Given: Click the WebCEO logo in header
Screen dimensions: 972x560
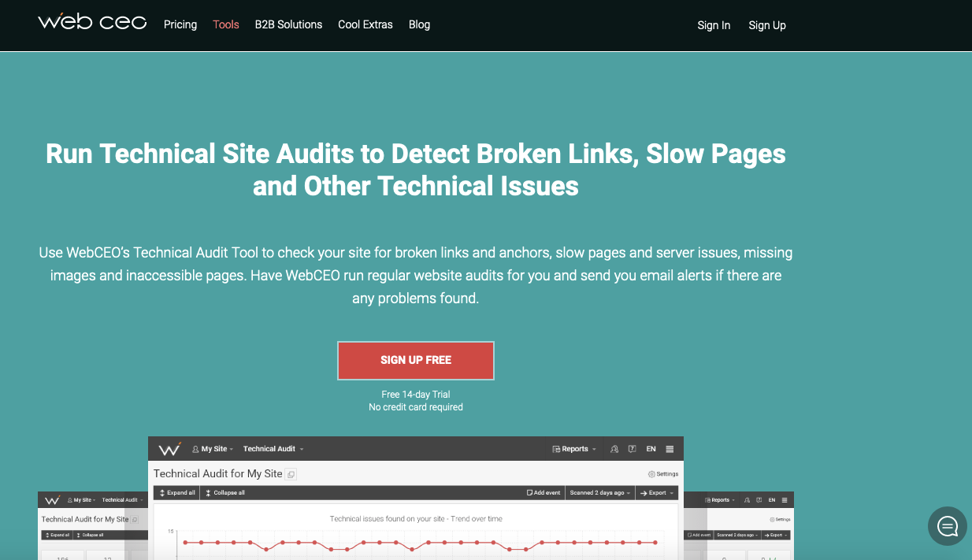Looking at the screenshot, I should (x=92, y=22).
